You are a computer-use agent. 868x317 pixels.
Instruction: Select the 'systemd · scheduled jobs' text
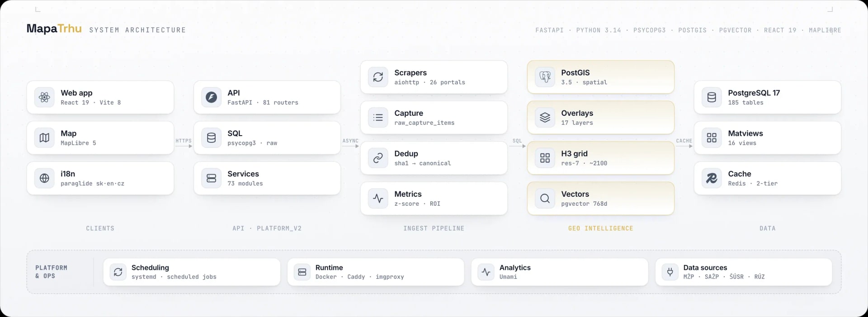[174, 277]
